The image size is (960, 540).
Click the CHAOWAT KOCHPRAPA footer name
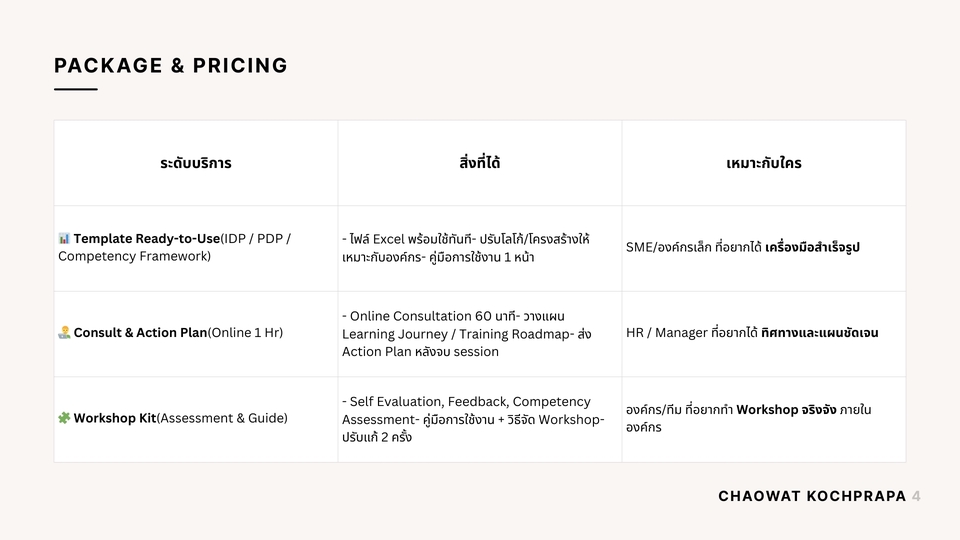point(812,496)
